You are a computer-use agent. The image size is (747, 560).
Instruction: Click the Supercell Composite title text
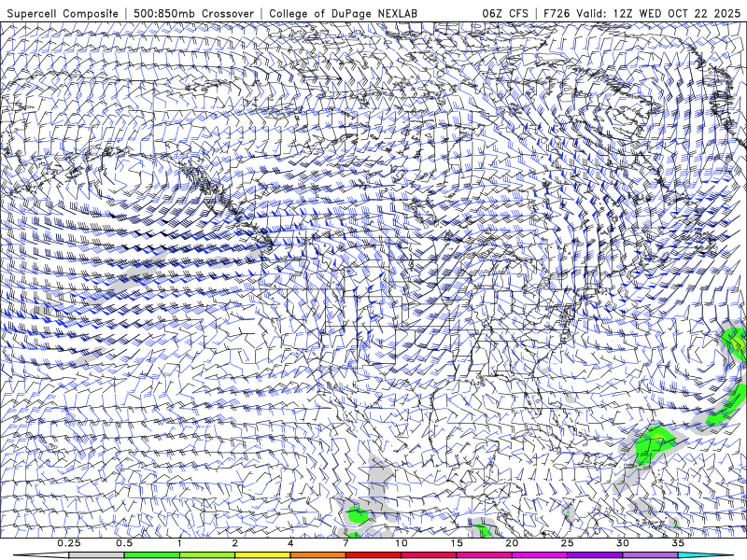click(x=63, y=13)
